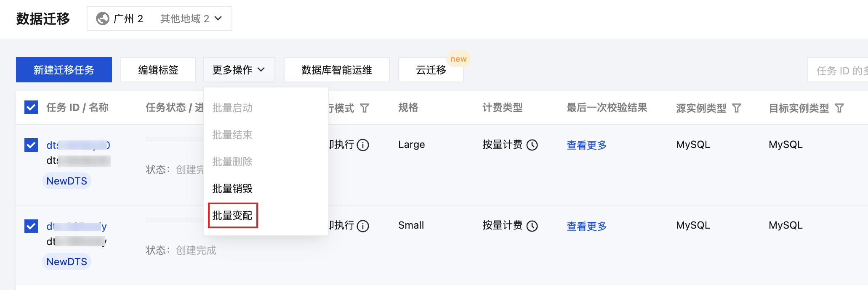868x290 pixels.
Task: Select 批量销毁 from the menu
Action: (x=232, y=189)
